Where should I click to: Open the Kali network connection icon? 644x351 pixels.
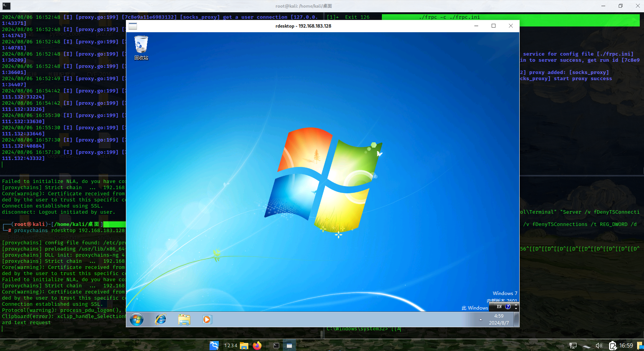573,346
